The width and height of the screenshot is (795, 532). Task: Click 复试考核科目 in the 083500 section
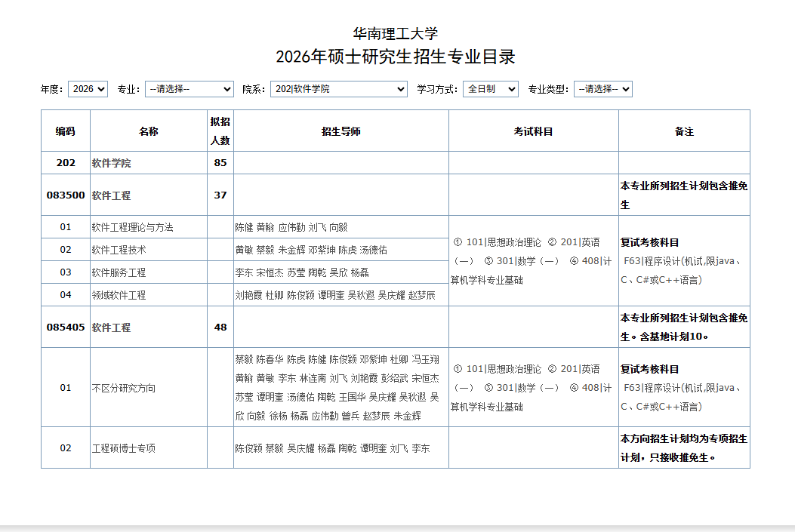click(x=649, y=243)
